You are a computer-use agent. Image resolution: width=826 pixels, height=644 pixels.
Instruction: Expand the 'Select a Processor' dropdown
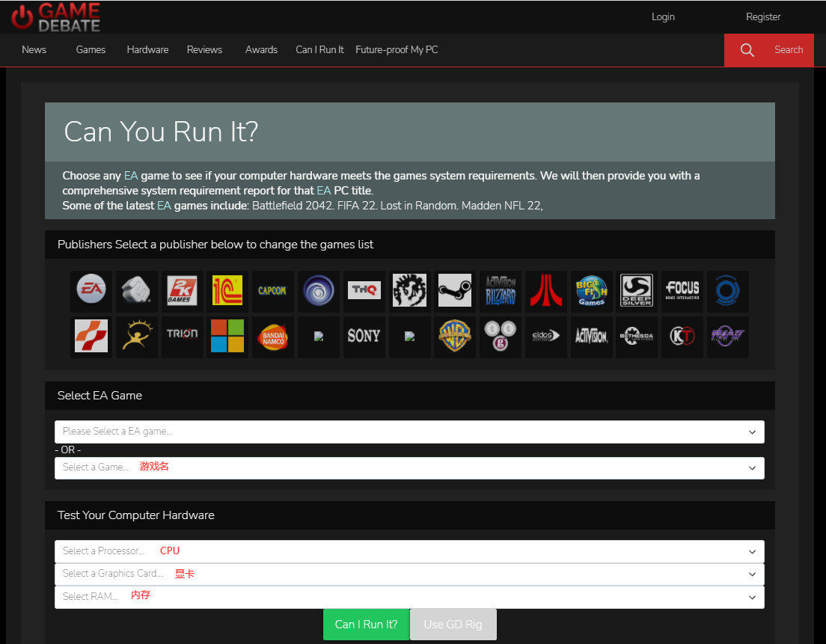coord(409,551)
